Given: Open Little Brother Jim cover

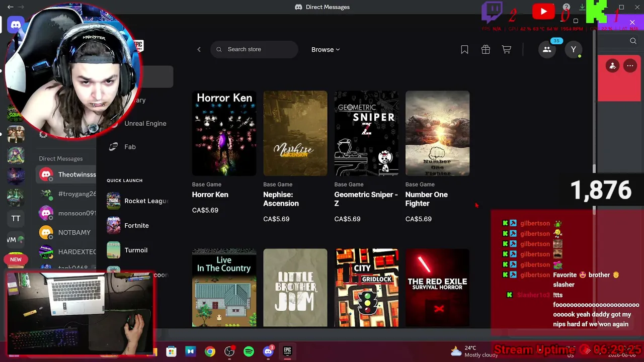Looking at the screenshot, I should pyautogui.click(x=295, y=288).
